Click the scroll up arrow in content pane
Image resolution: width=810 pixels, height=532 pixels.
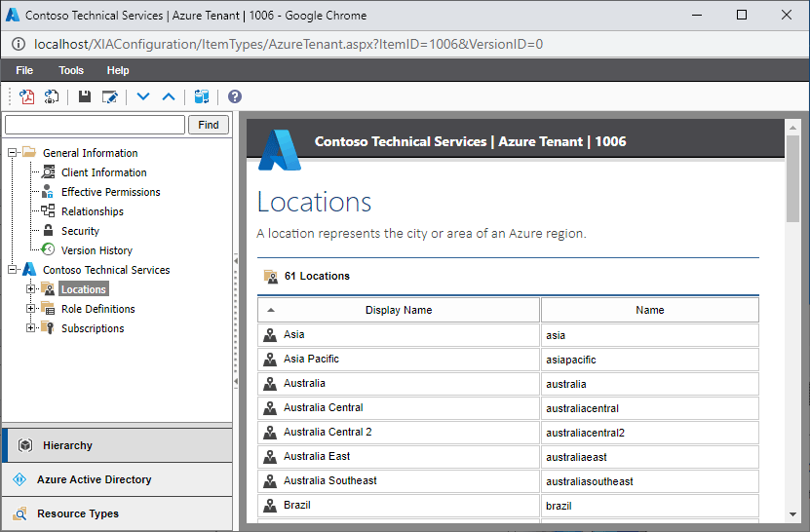point(793,127)
